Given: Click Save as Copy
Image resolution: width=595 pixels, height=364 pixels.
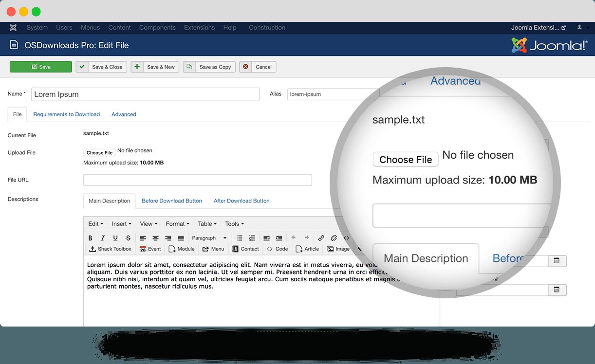Looking at the screenshot, I should 209,67.
